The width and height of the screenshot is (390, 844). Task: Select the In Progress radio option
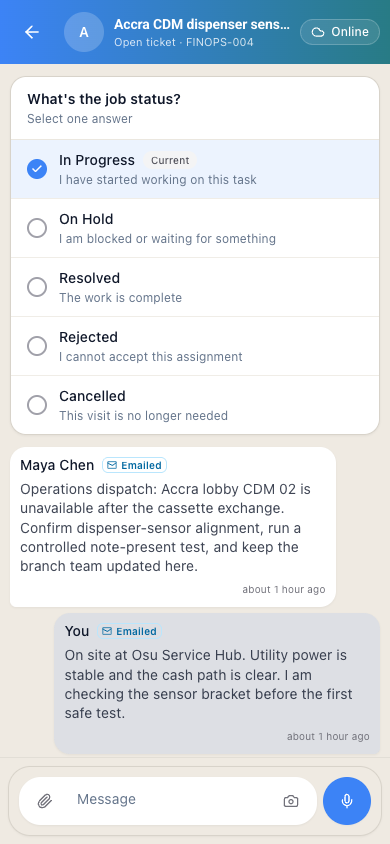(x=195, y=169)
